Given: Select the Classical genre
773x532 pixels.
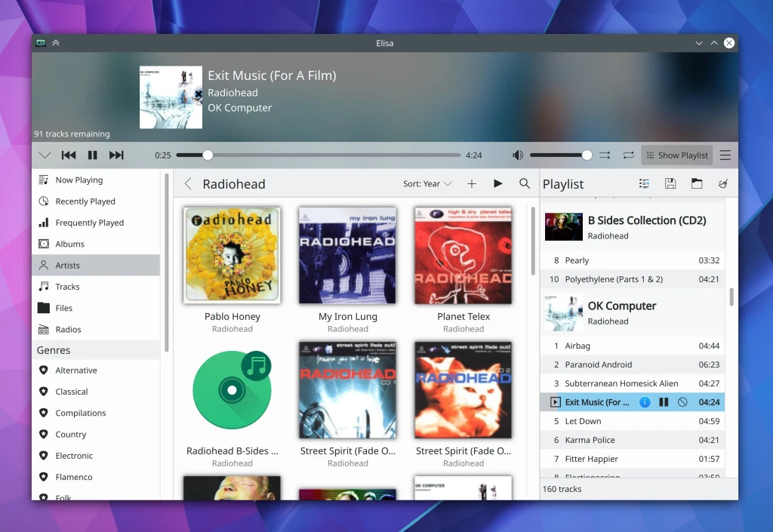Looking at the screenshot, I should pyautogui.click(x=96, y=392).
